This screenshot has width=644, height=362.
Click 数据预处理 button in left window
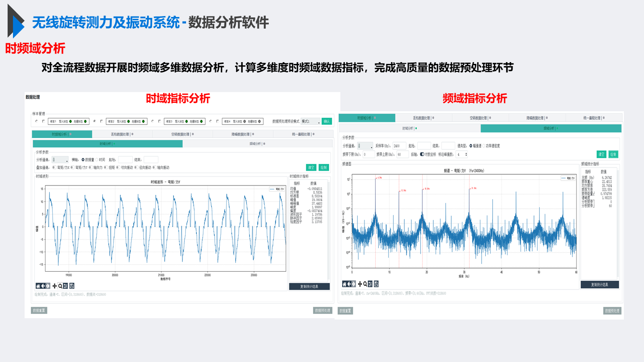[x=322, y=310]
